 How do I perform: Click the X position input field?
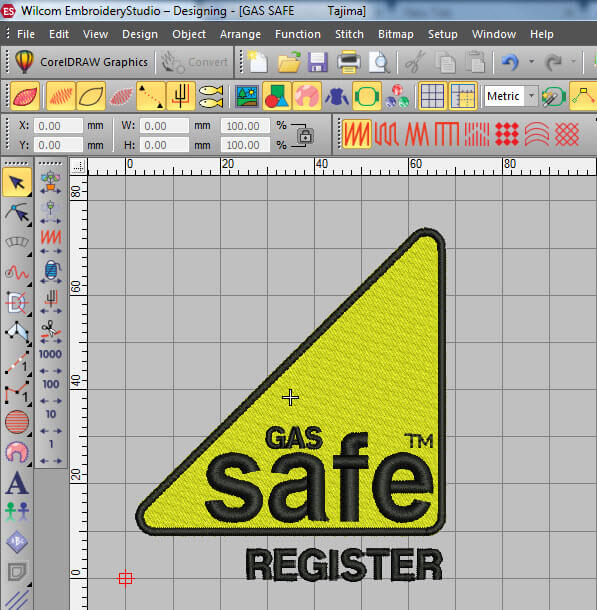tap(58, 126)
